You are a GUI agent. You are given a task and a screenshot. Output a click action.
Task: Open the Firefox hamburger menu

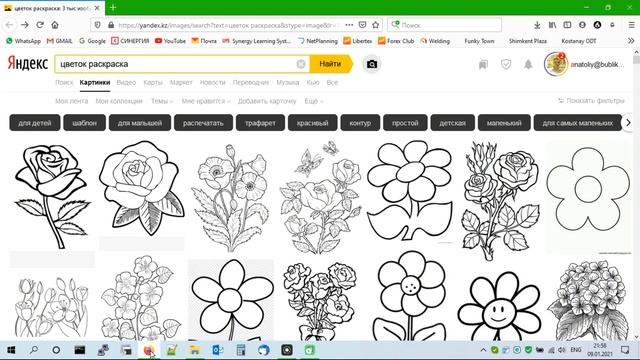631,25
